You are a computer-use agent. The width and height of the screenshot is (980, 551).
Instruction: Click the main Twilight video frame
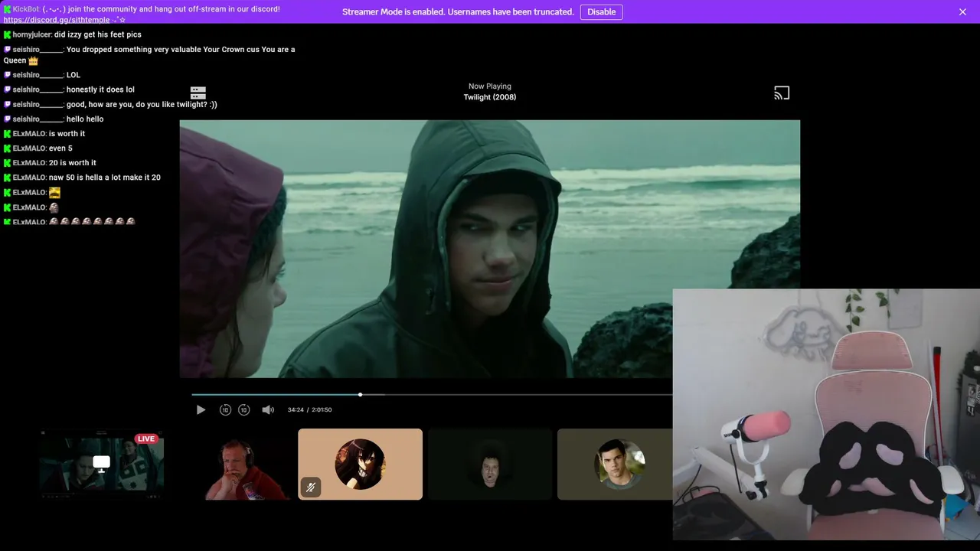click(x=490, y=249)
